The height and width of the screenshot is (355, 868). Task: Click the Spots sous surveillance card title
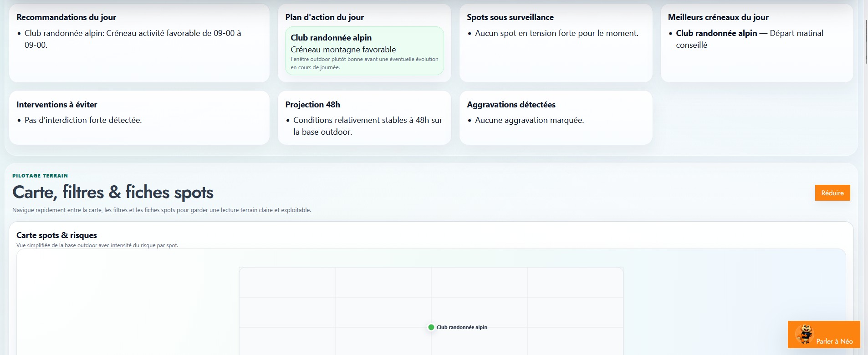coord(510,17)
